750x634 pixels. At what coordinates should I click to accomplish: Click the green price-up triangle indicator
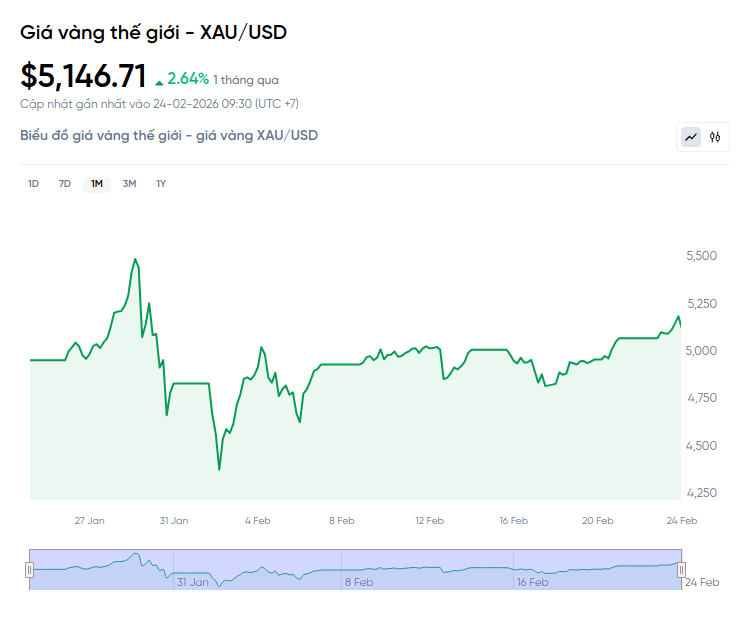click(159, 81)
